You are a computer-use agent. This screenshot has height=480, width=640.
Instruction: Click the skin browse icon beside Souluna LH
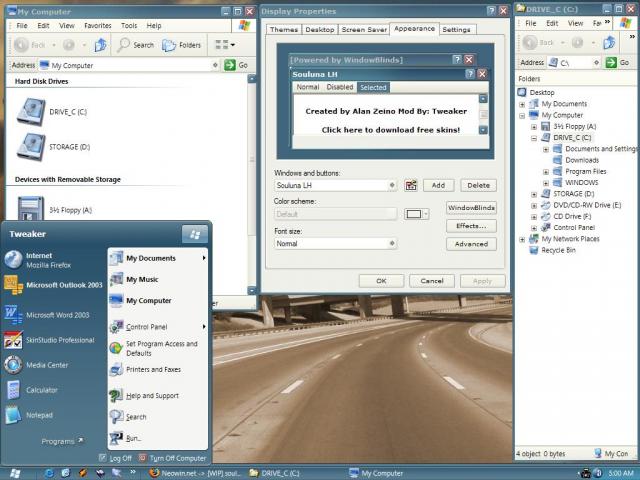(411, 185)
